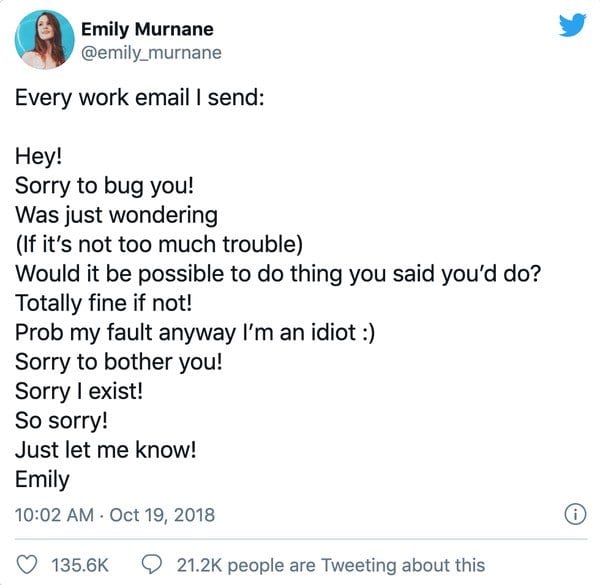
Task: Open Emily Murnane's profile picture
Action: tap(41, 39)
